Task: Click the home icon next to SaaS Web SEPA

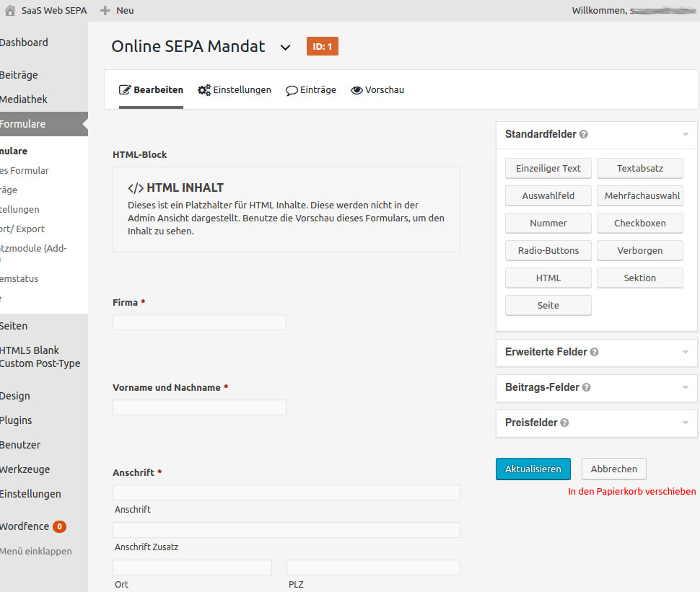Action: (10, 10)
